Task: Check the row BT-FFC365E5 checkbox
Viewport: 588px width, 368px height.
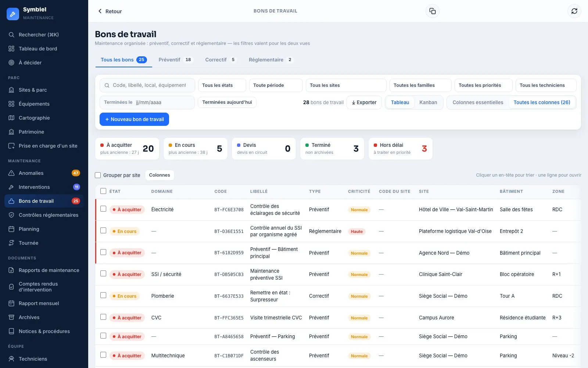Action: [x=103, y=317]
